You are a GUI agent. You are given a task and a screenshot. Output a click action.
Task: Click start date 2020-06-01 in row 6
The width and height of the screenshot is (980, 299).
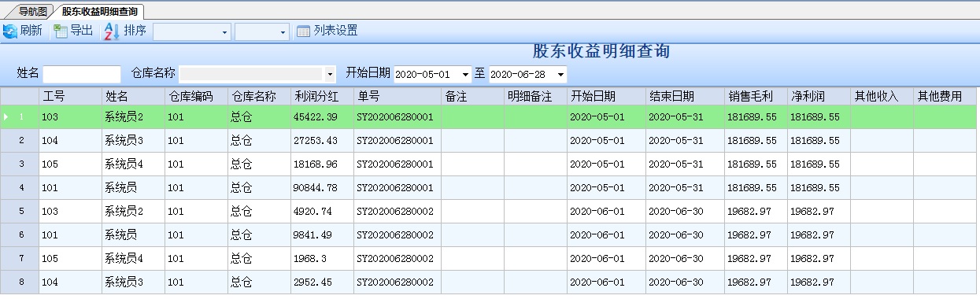597,234
